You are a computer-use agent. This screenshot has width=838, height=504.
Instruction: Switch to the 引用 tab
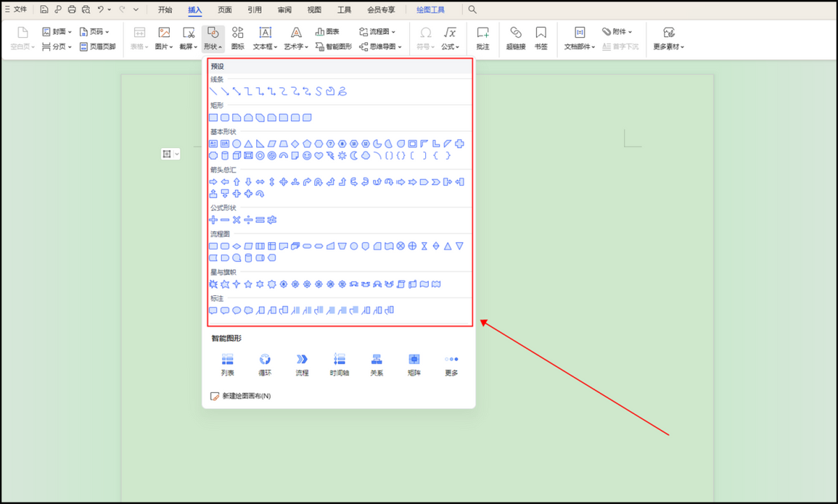click(255, 10)
